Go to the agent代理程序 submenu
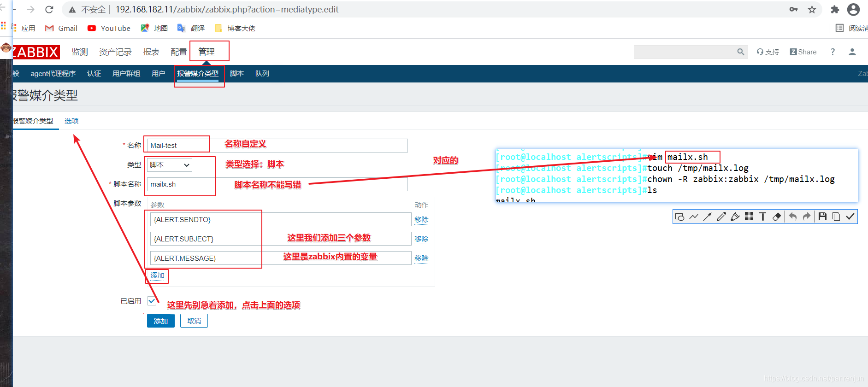Viewport: 868px width, 387px height. pyautogui.click(x=53, y=74)
